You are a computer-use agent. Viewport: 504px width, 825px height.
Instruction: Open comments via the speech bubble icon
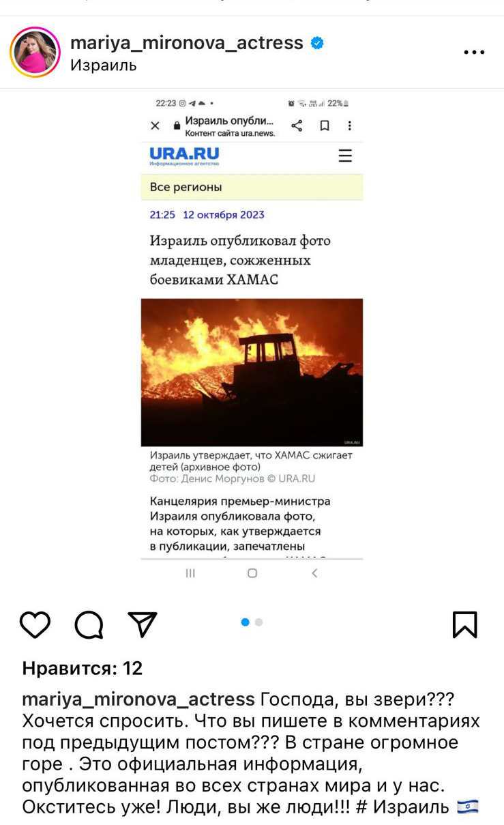pos(89,624)
